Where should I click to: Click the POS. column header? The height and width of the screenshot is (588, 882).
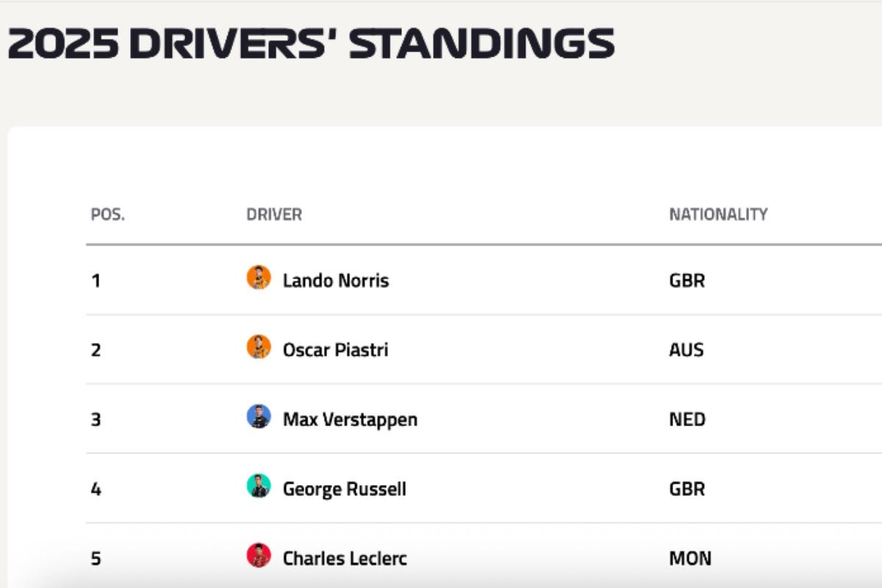pos(107,215)
